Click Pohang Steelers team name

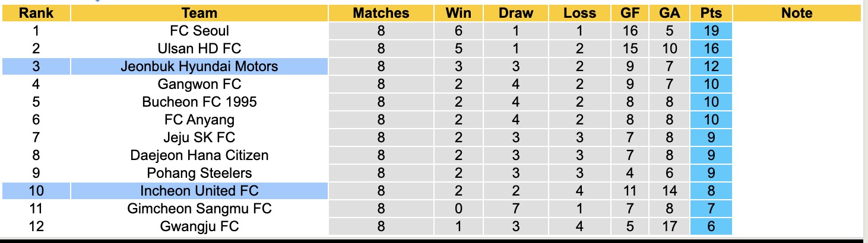coord(199,173)
